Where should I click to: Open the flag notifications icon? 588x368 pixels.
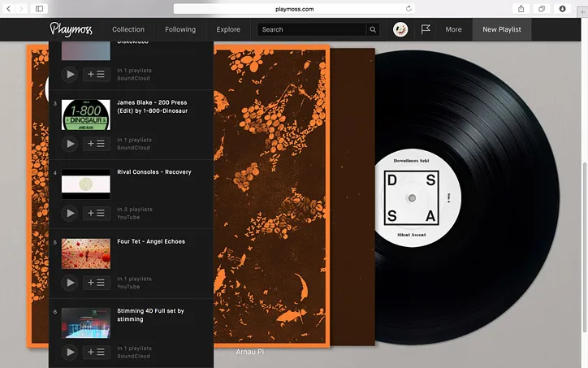tap(426, 29)
